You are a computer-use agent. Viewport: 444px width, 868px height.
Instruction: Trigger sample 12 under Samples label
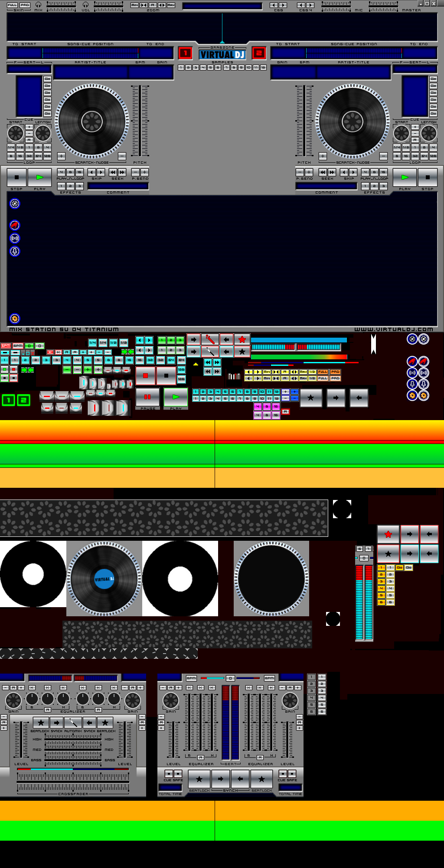[263, 68]
